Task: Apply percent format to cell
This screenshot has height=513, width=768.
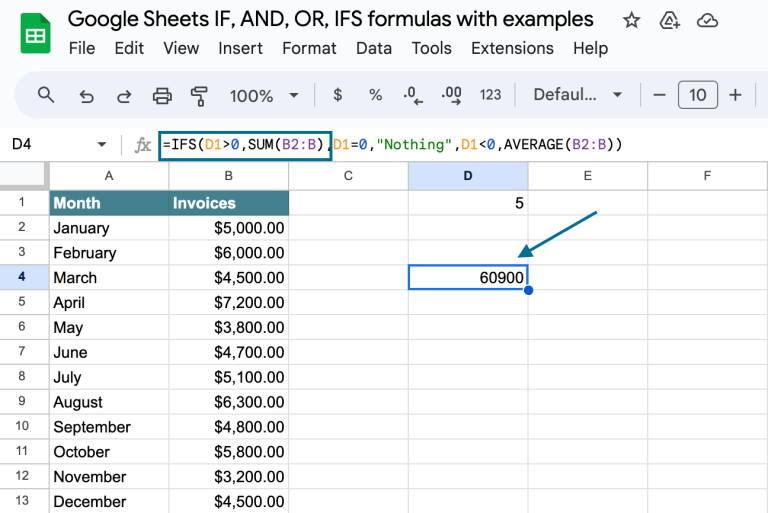Action: [x=375, y=95]
